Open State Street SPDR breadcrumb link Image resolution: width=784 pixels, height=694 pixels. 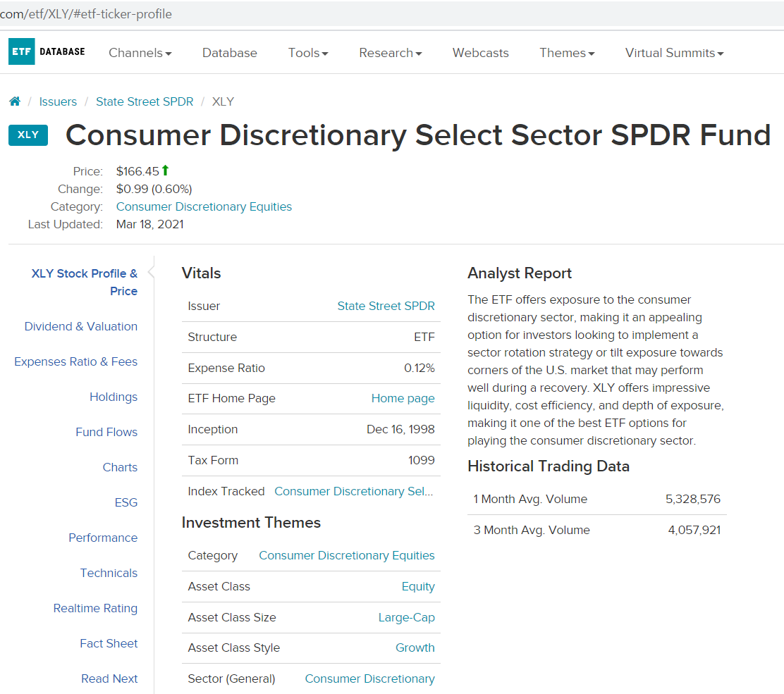pyautogui.click(x=145, y=101)
